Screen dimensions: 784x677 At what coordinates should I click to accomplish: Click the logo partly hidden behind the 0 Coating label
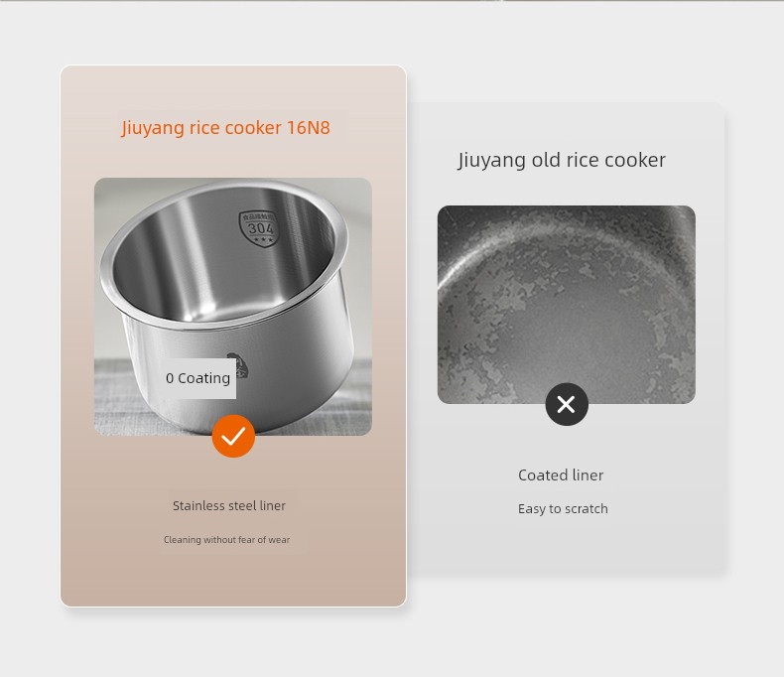point(241,365)
